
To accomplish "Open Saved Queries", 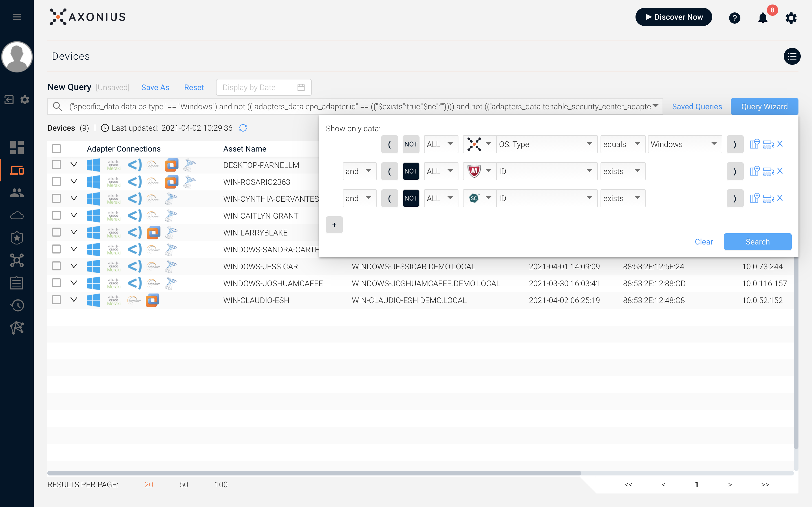I will point(697,107).
